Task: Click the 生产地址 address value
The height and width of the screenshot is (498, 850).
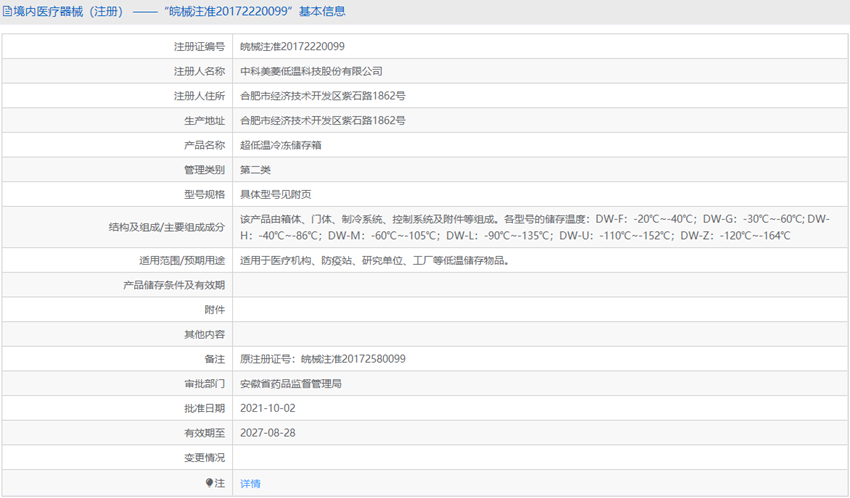Action: pos(322,120)
